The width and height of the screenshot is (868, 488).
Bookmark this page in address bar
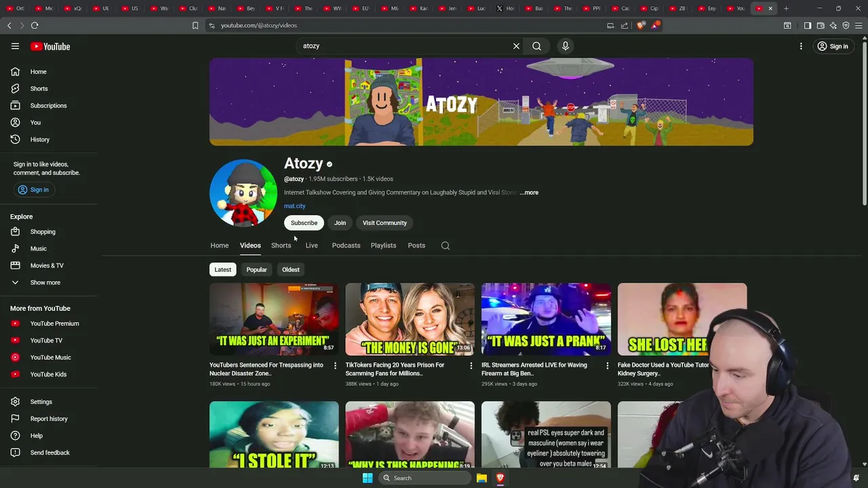pos(195,26)
